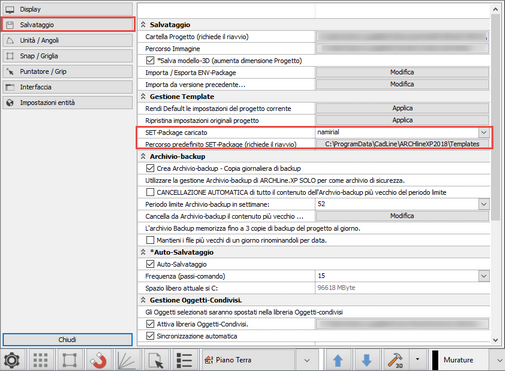Viewport: 505px width, 371px height.
Task: Enable CANCELLAZIONE AUTOMATICA checkbox
Action: (150, 192)
